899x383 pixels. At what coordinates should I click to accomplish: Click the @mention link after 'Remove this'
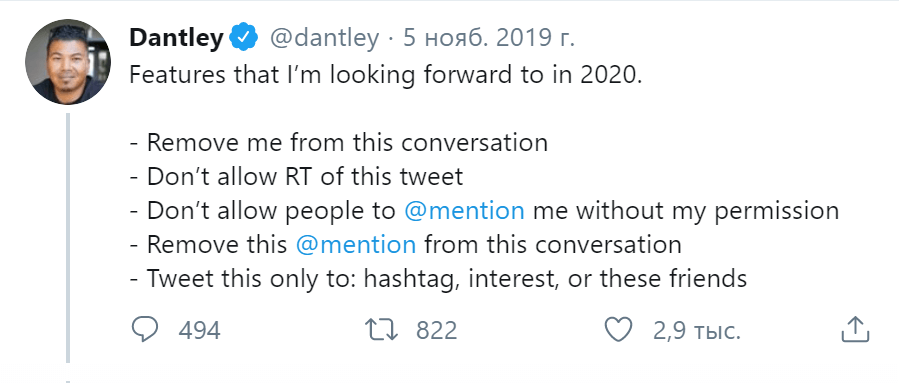click(x=356, y=245)
